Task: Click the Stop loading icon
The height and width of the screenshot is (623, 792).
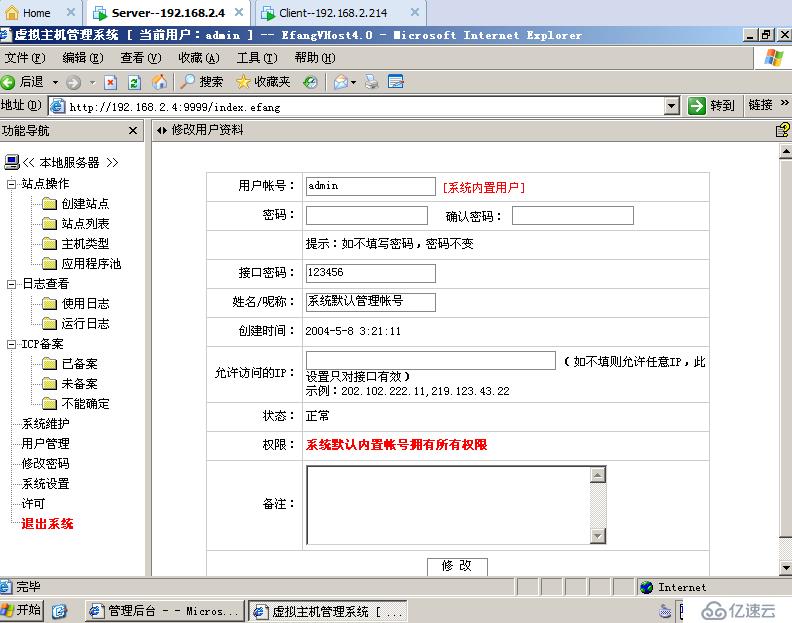Action: click(110, 82)
